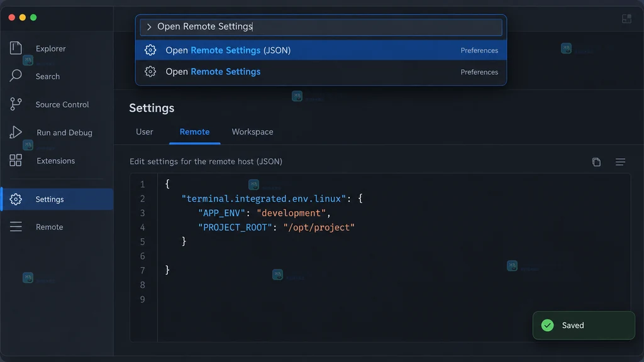644x362 pixels.
Task: Open the Source Control branch icon
Action: 16,104
